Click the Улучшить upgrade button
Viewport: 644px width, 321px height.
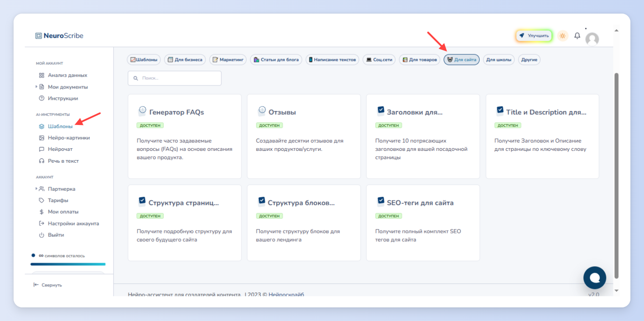pos(534,36)
